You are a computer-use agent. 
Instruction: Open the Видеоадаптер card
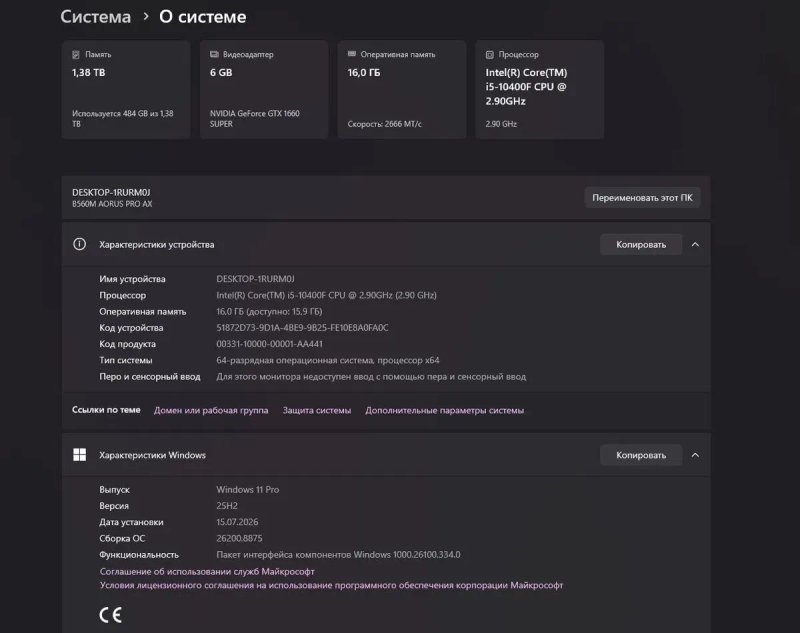264,90
